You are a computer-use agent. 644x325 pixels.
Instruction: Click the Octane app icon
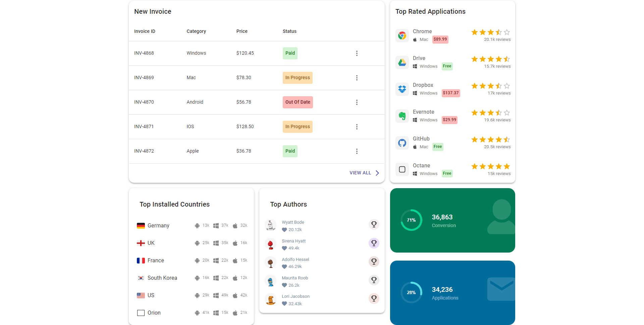pos(402,170)
